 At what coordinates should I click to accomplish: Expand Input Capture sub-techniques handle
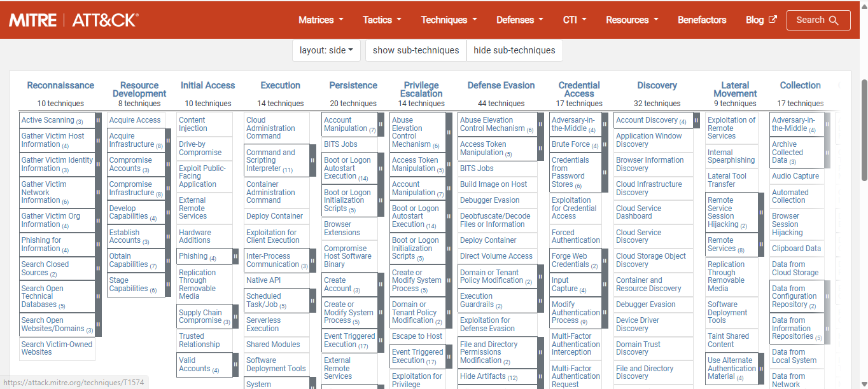(604, 285)
